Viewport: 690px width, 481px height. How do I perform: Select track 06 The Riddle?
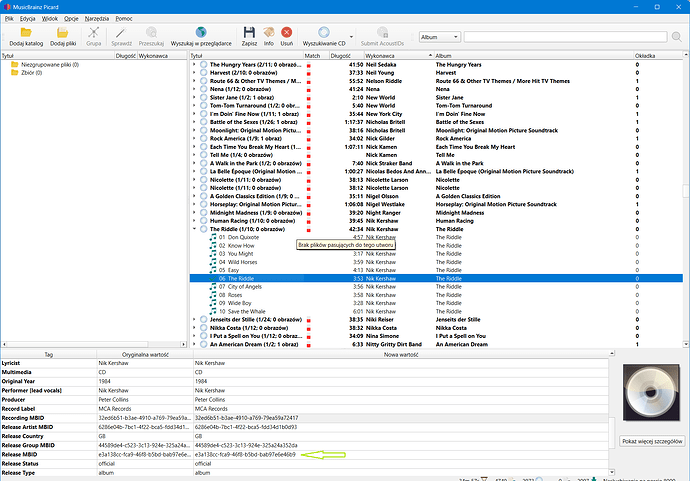[x=436, y=279]
